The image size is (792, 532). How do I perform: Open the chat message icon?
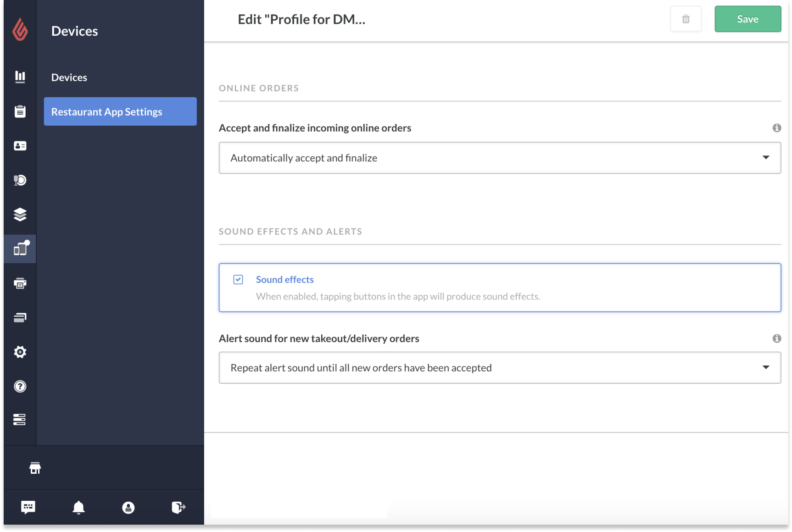click(x=28, y=507)
